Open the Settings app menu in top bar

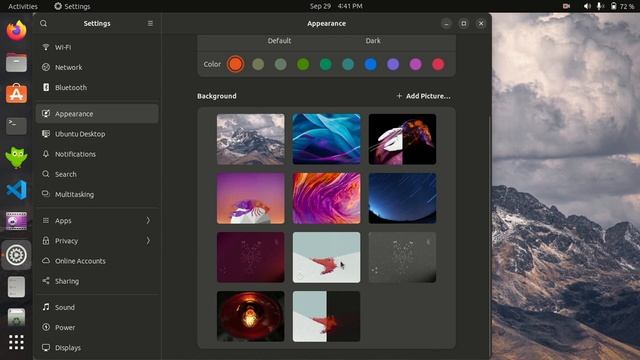pos(72,6)
